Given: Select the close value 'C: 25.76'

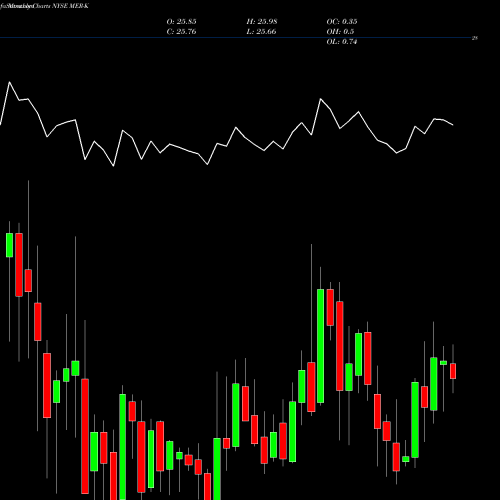Looking at the screenshot, I should coord(181,32).
